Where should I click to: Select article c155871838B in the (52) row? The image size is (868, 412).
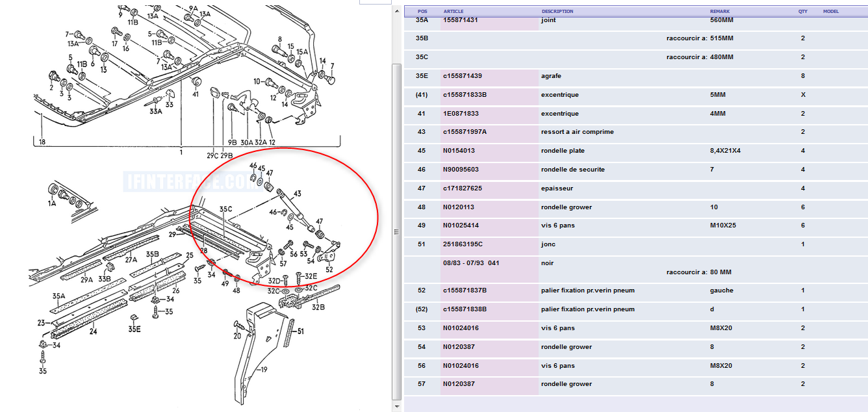point(465,309)
